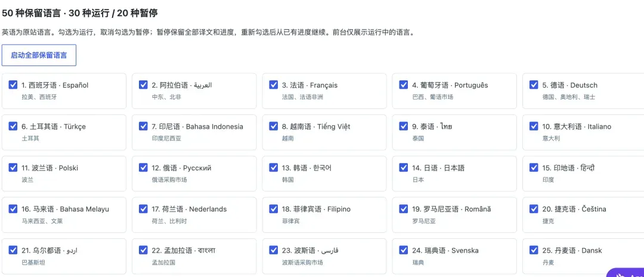This screenshot has width=644, height=277.
Task: Uncheck the 法语 Français checkbox
Action: pos(273,85)
